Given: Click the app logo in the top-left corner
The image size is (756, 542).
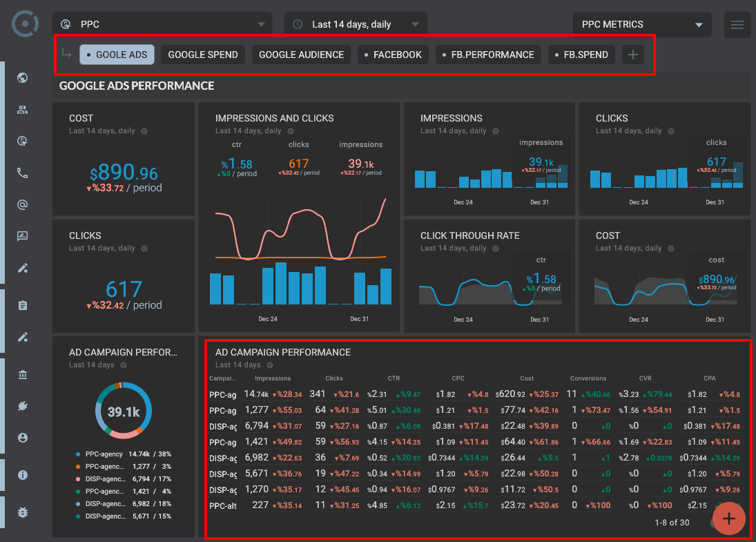Looking at the screenshot, I should point(25,23).
